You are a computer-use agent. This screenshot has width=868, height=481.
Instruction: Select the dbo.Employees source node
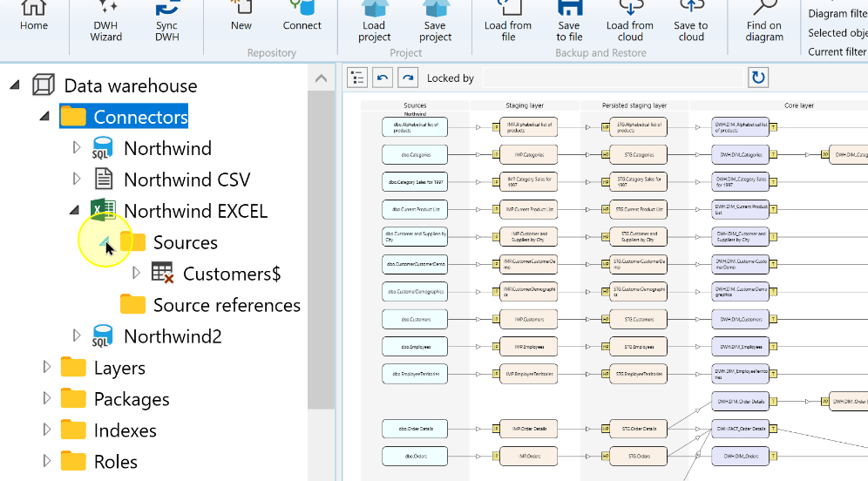[415, 347]
